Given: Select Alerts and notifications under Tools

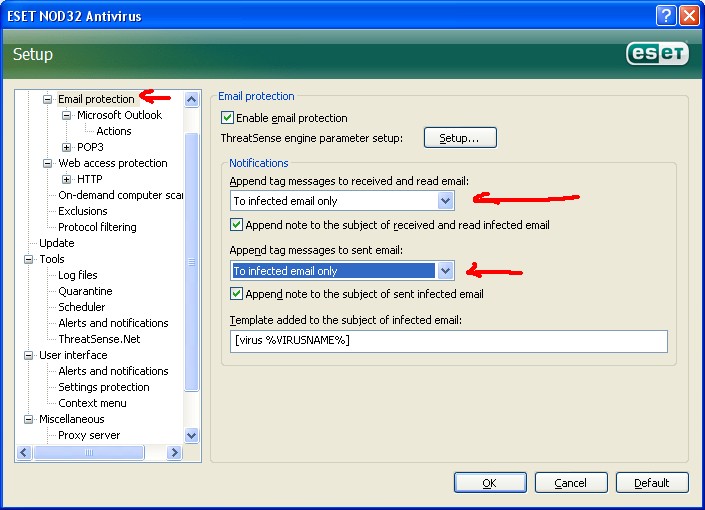Looking at the screenshot, I should pos(113,323).
